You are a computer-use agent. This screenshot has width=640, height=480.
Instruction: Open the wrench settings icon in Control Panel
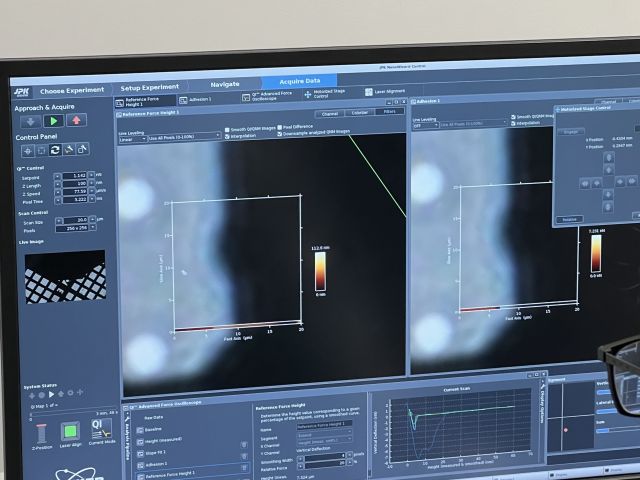[x=69, y=149]
